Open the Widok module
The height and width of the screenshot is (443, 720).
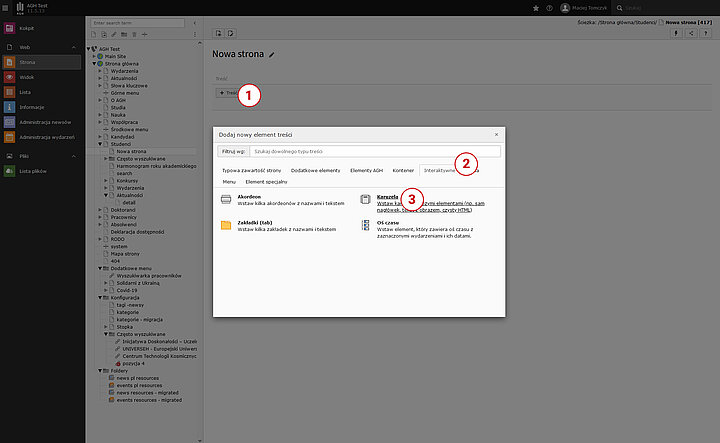[26, 77]
